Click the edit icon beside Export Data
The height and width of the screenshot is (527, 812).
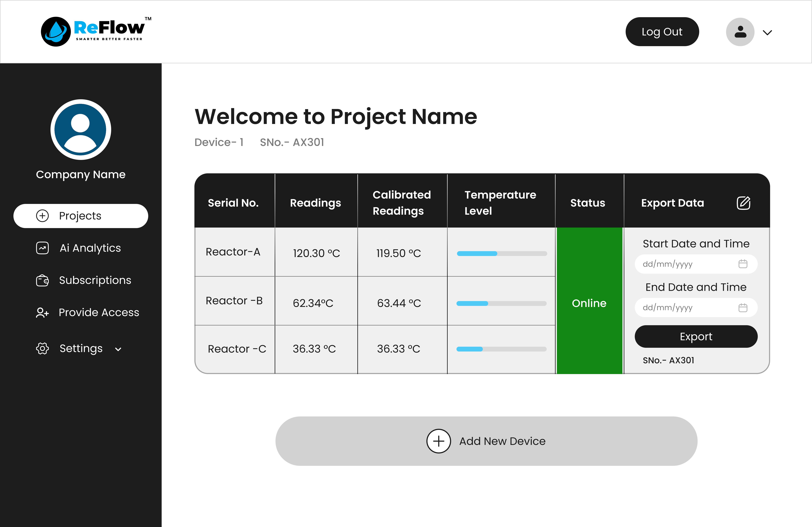tap(743, 203)
